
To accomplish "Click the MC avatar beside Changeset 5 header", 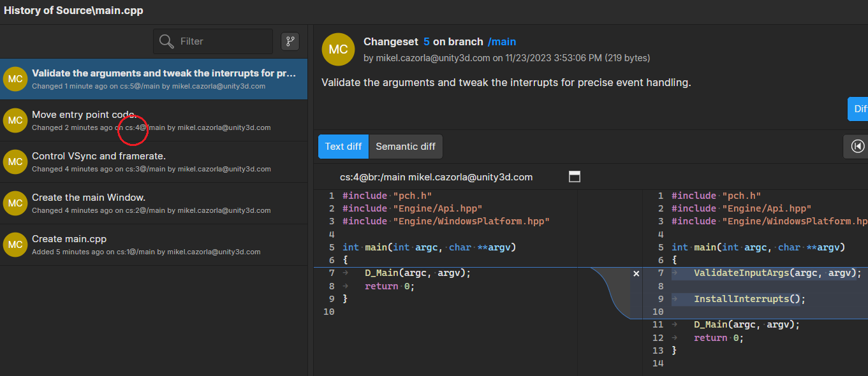I will point(338,49).
